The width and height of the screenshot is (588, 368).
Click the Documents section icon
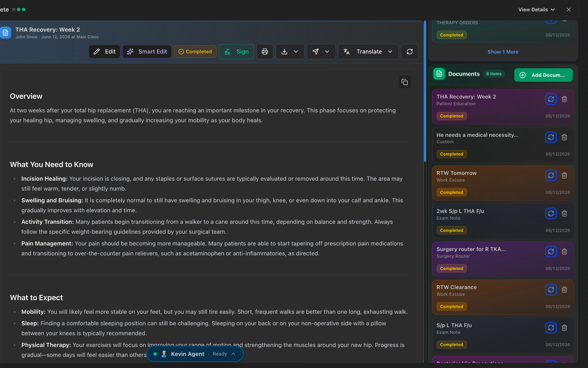pyautogui.click(x=439, y=74)
